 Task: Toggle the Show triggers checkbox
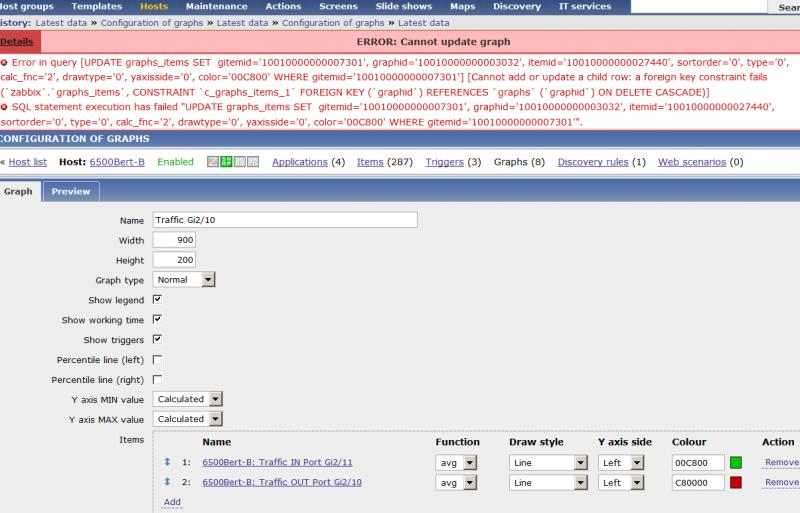click(157, 339)
